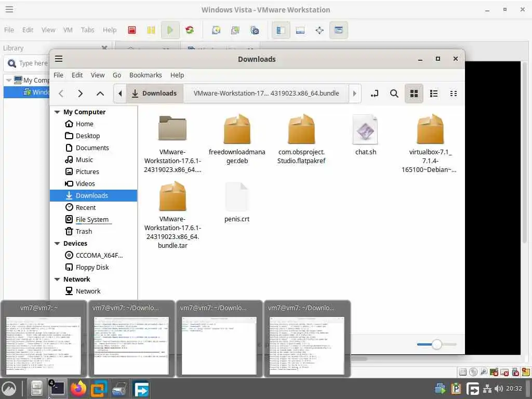Open Edit menu in Downloads window
Screen dimensions: 532x399
coord(77,75)
